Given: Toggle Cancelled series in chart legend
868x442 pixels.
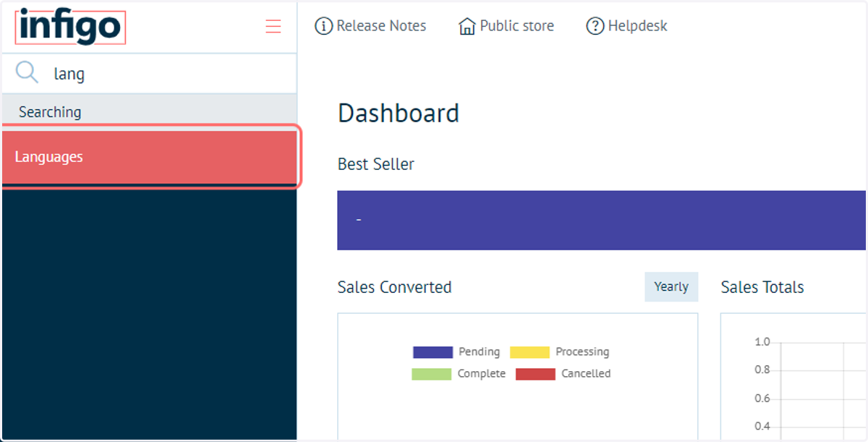Looking at the screenshot, I should [563, 374].
